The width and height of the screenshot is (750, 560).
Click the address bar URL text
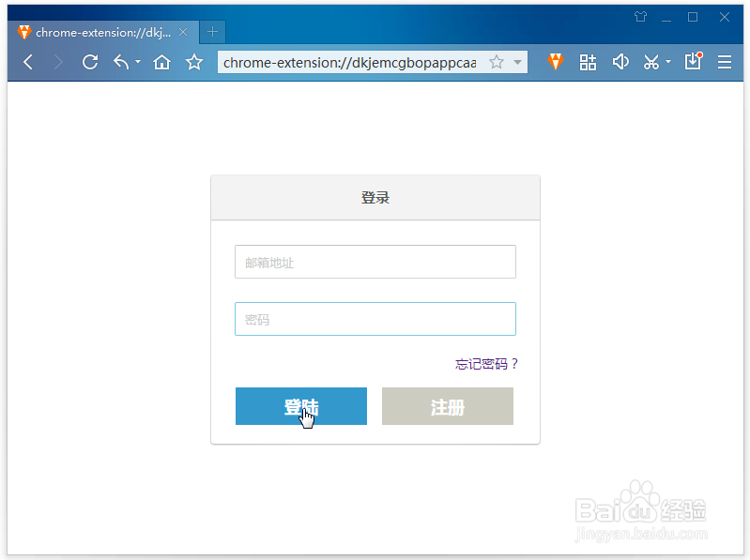(x=349, y=63)
